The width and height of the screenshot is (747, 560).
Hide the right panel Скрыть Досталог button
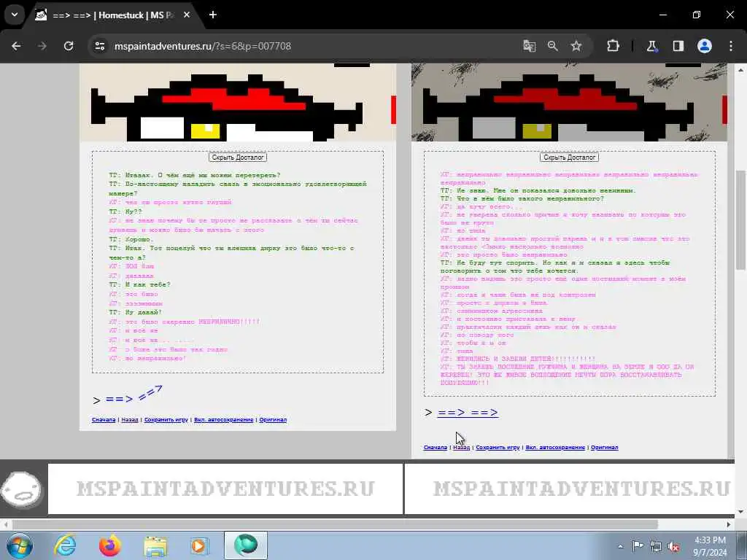click(x=569, y=157)
